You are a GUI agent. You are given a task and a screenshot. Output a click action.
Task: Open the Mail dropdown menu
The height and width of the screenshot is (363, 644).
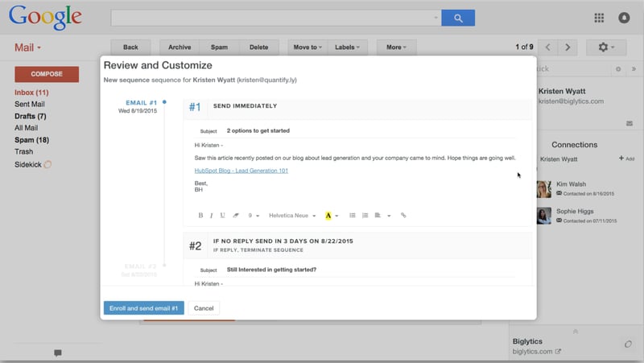[28, 47]
